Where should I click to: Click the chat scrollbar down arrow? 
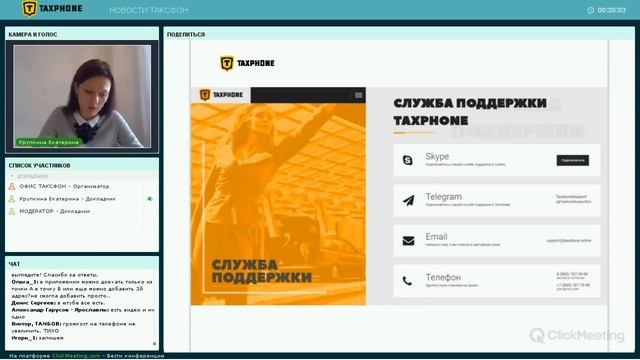pos(155,344)
